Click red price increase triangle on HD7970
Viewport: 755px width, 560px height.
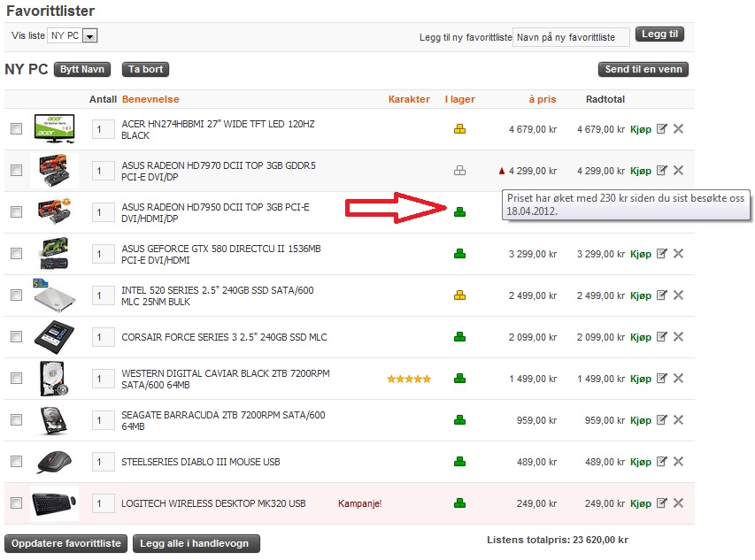pos(502,171)
